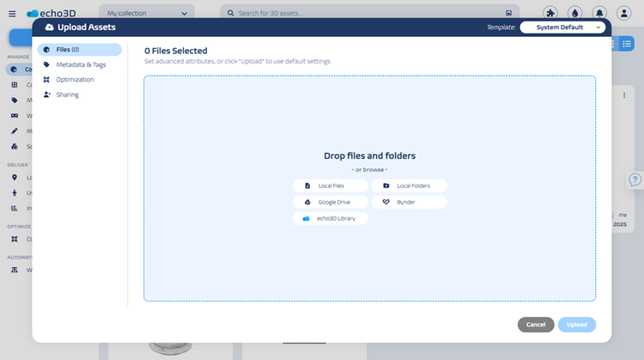This screenshot has height=360, width=644.
Task: Open the three-dot menu on the background card
Action: [624, 95]
